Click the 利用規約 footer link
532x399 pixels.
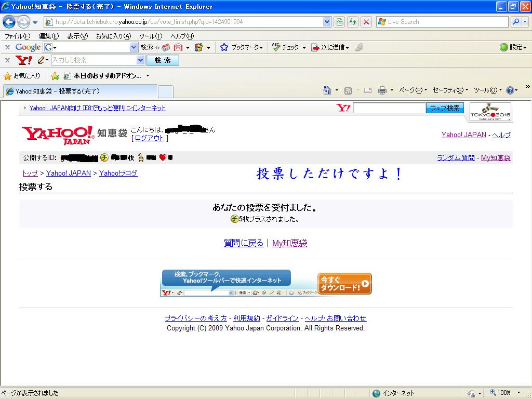pos(247,318)
